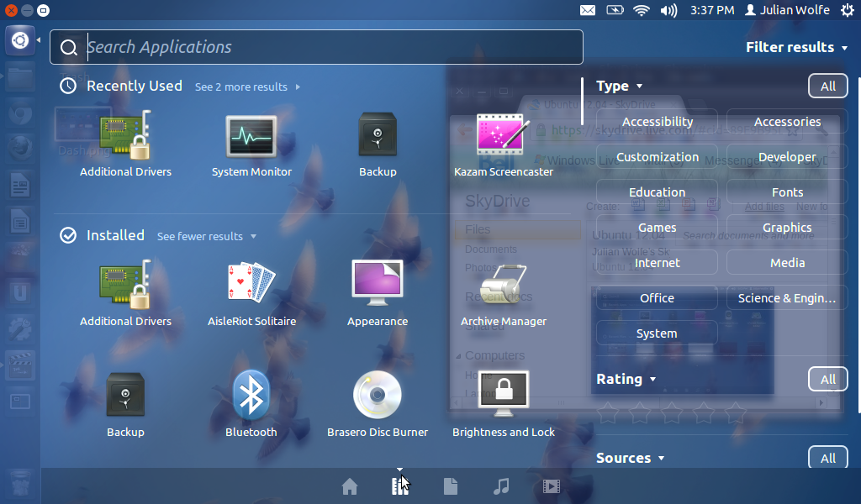This screenshot has width=861, height=504.
Task: Focus the Search Applications field
Action: [316, 47]
